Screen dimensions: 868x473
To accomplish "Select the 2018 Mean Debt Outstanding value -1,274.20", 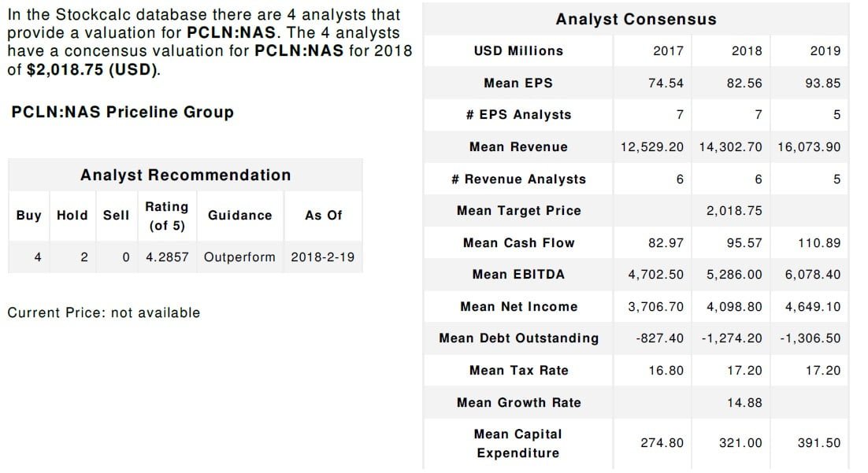I will [x=732, y=338].
